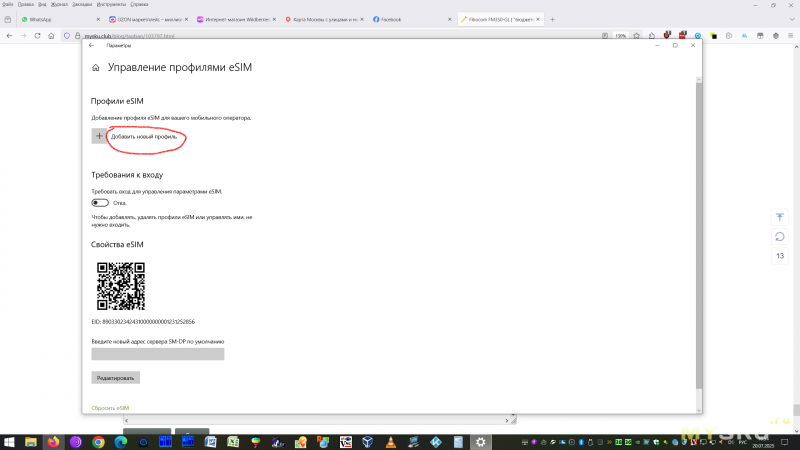Open the Правка menu in Firefox
The height and width of the screenshot is (450, 800).
[x=26, y=4]
